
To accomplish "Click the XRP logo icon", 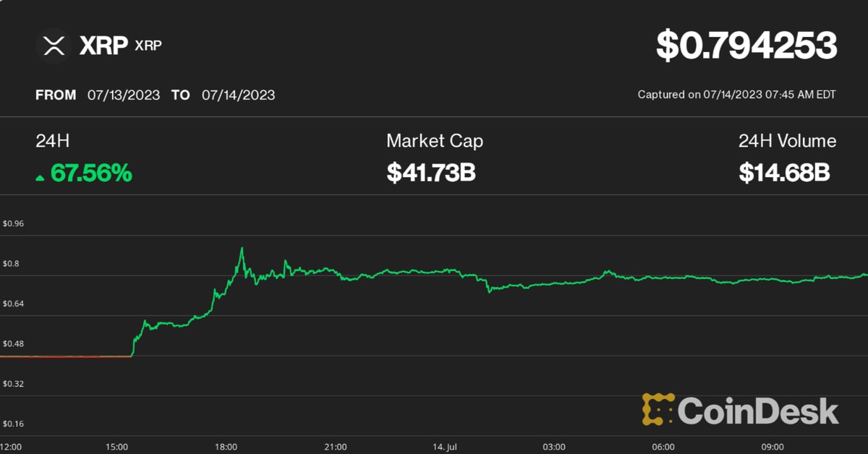I will [54, 46].
